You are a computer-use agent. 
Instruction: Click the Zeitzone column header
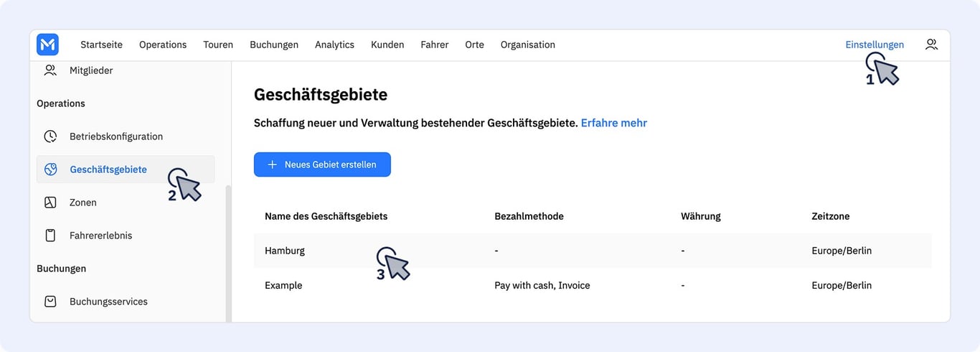(x=832, y=216)
